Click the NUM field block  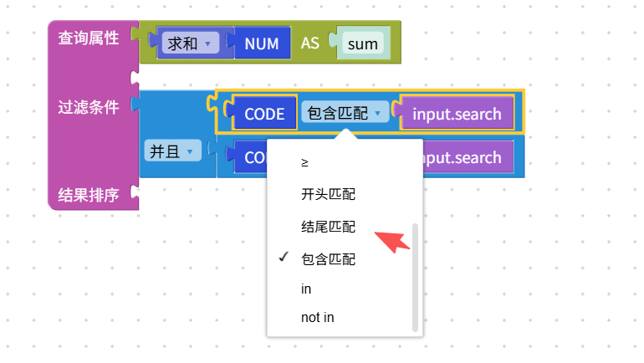pos(262,43)
